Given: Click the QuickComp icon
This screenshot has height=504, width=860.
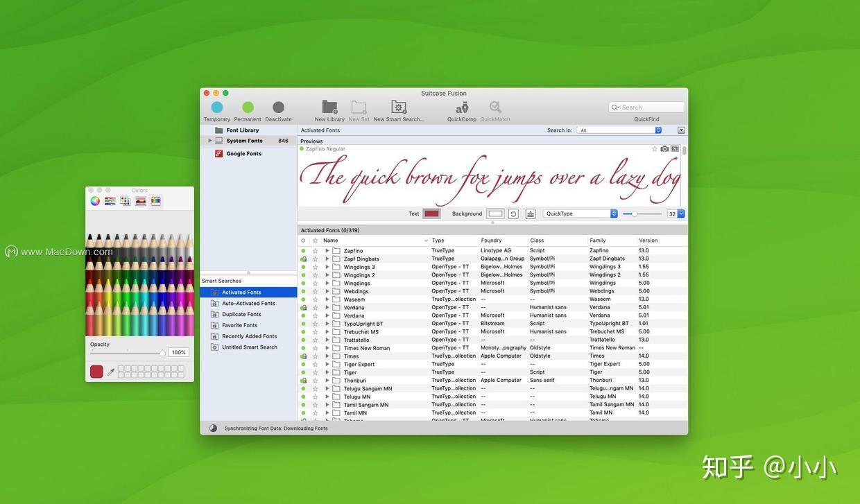Looking at the screenshot, I should click(x=461, y=107).
